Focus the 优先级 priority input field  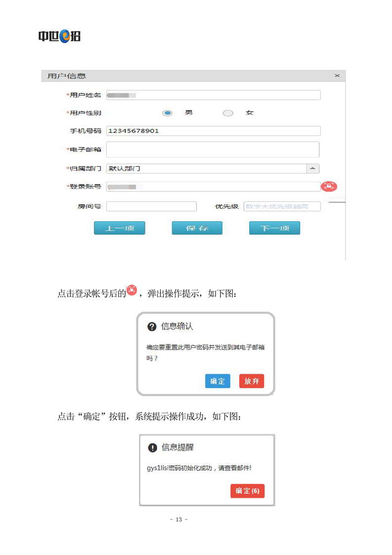pos(282,206)
